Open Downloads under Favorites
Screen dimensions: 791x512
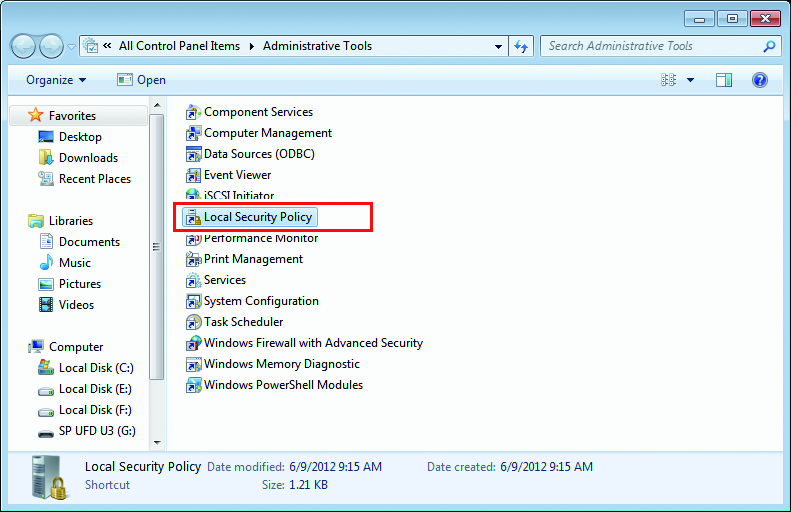[x=88, y=158]
